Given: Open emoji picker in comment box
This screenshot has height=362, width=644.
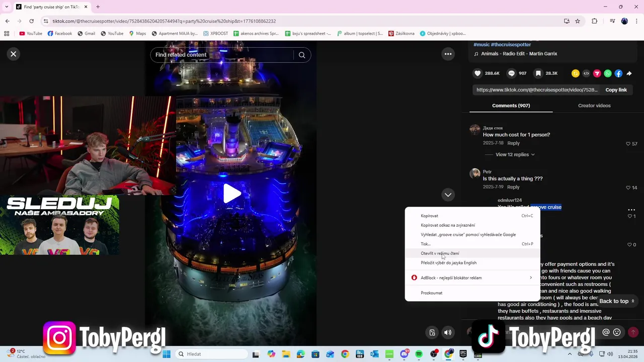Looking at the screenshot, I should 617,332.
